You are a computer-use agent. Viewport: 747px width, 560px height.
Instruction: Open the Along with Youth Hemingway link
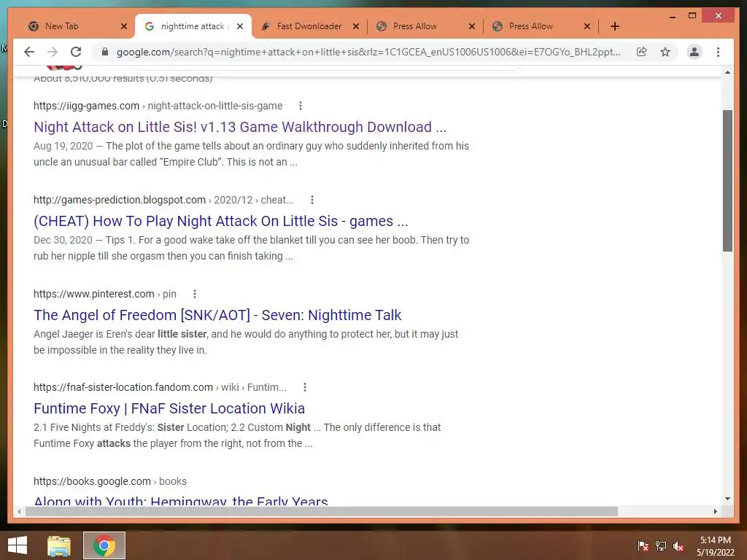point(181,501)
